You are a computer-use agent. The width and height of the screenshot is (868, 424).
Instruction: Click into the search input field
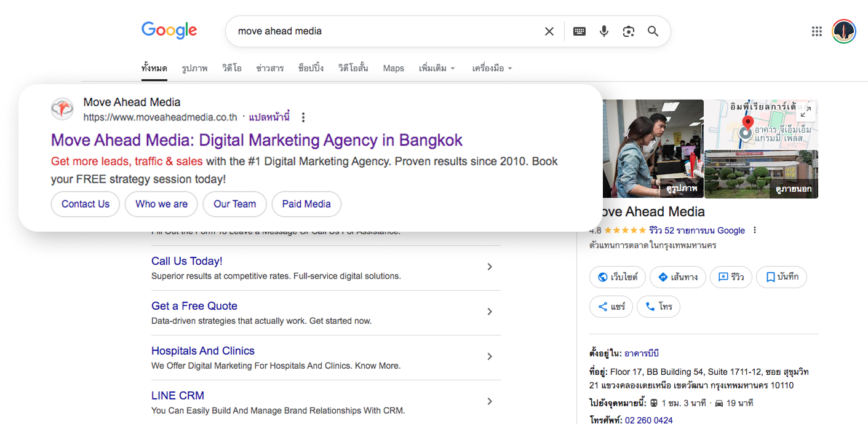coord(381,31)
